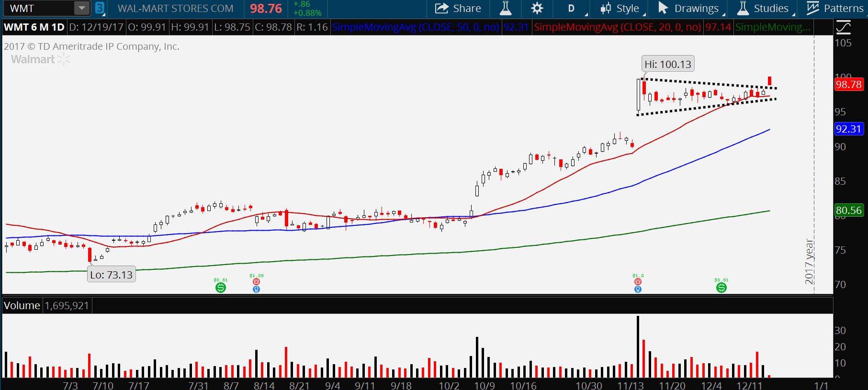Click the blue lightbulb icon below the $1.08 earnings
The height and width of the screenshot is (390, 868).
(x=256, y=289)
